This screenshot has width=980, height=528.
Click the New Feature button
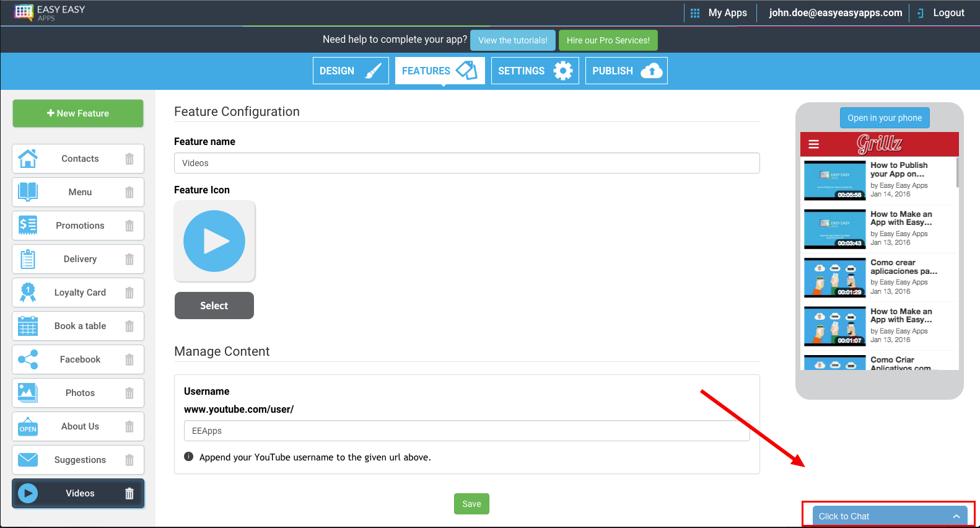78,113
